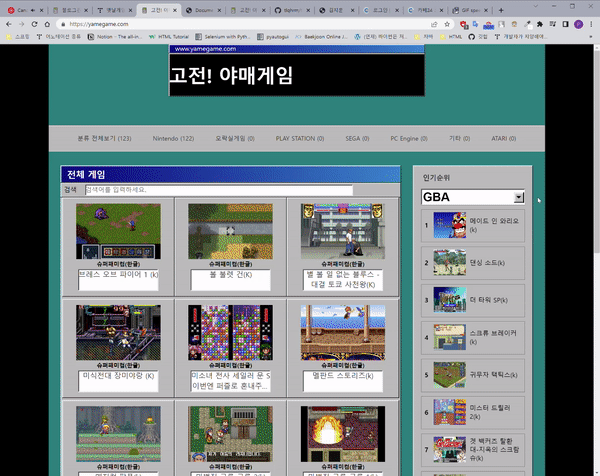This screenshot has width=600, height=476.
Task: Select the PLAY STATION (0) category
Action: point(299,138)
